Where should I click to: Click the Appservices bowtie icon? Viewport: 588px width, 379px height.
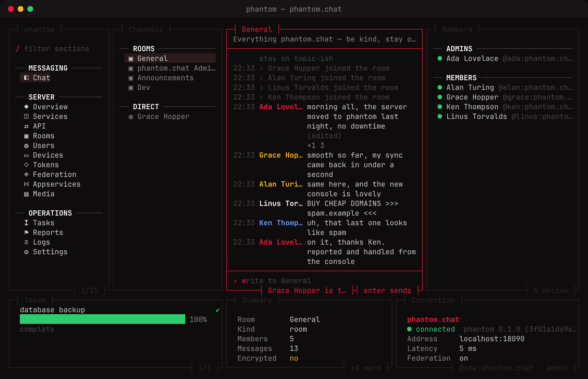tap(26, 184)
